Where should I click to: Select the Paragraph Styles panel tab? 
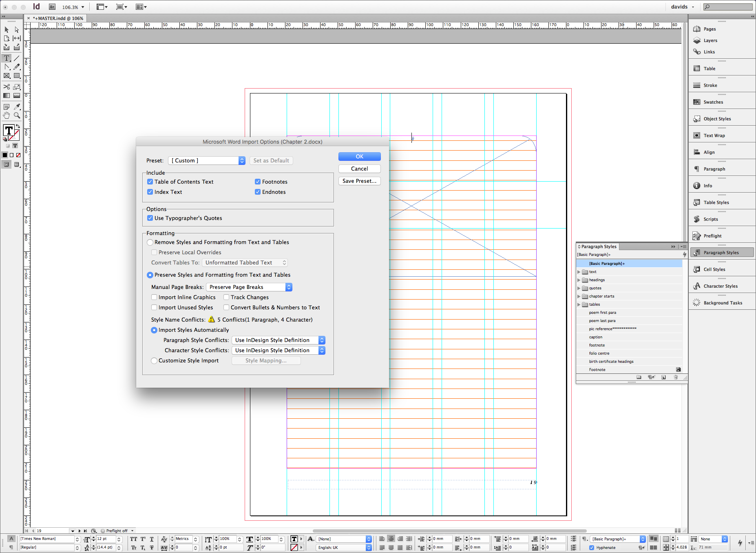tap(598, 247)
